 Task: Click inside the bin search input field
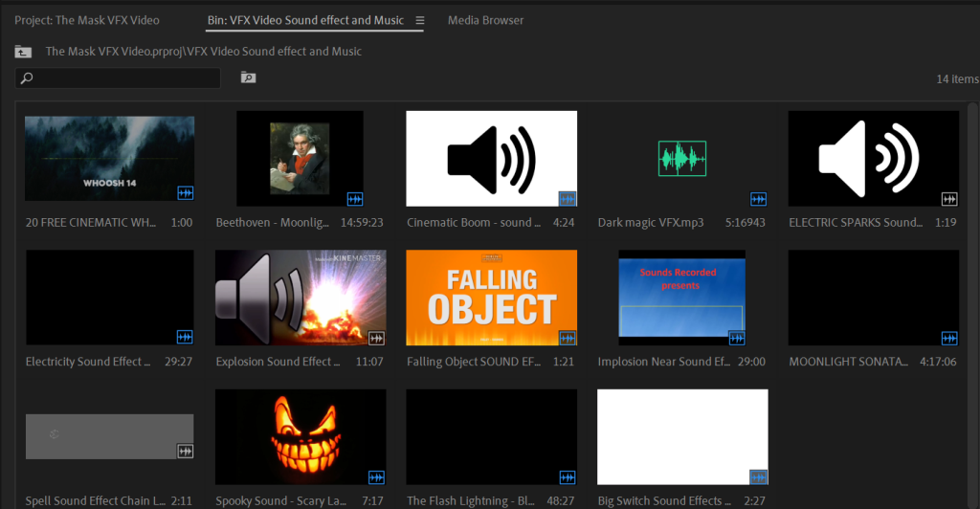click(124, 78)
